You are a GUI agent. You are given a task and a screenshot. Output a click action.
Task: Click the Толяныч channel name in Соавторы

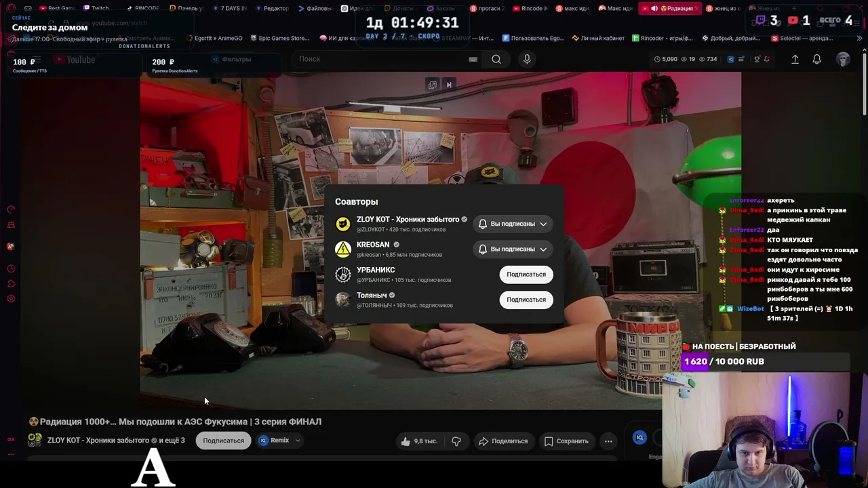point(372,296)
